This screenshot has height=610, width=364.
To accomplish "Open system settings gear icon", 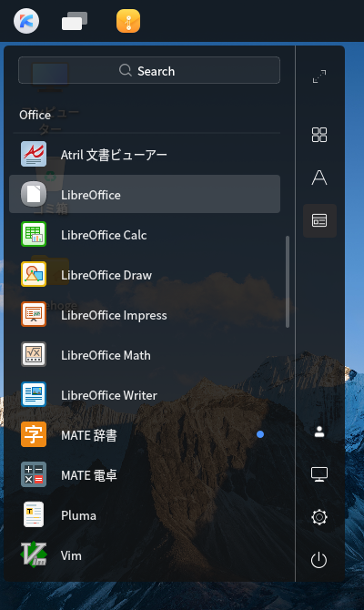I will tap(319, 517).
